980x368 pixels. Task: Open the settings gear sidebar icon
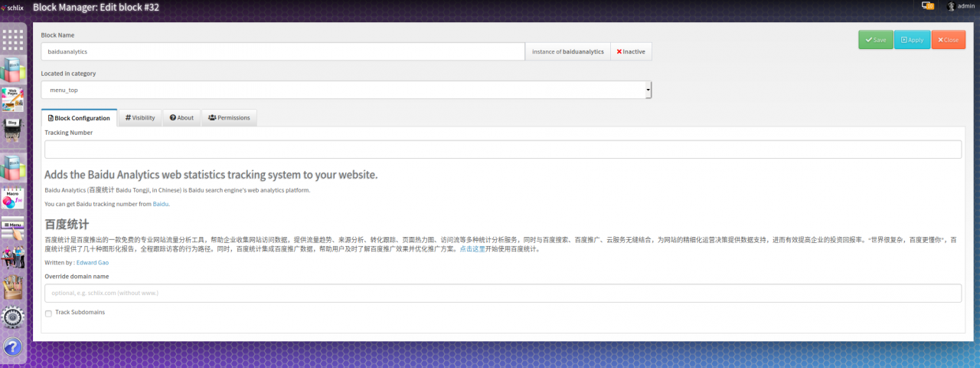point(13,317)
